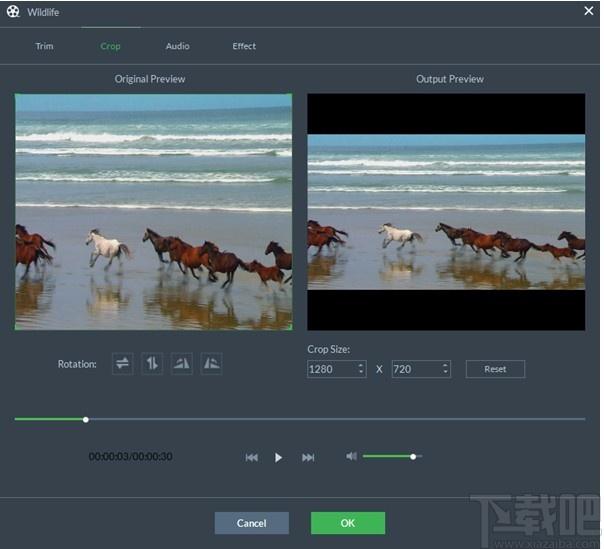Click the Output Preview video image
The height and width of the screenshot is (549, 604).
tap(446, 212)
